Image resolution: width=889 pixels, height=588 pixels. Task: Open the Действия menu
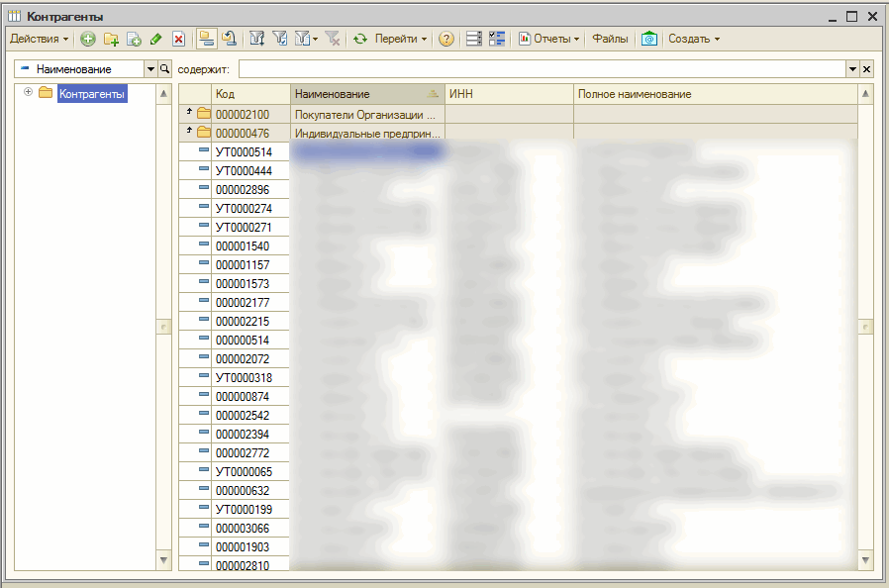[40, 40]
